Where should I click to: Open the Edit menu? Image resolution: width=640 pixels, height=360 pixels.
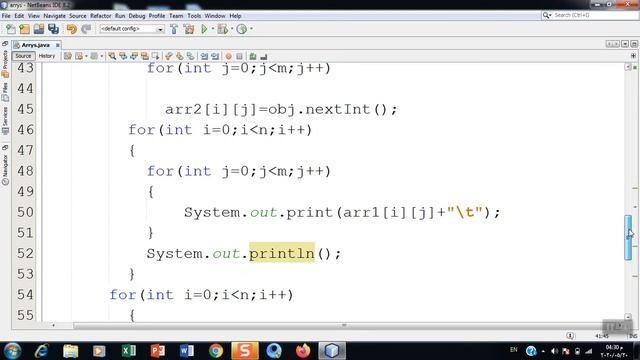pos(19,16)
